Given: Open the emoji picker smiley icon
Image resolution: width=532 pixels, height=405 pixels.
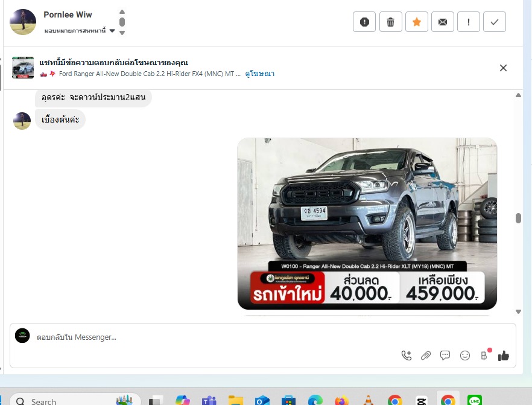Looking at the screenshot, I should [x=465, y=356].
